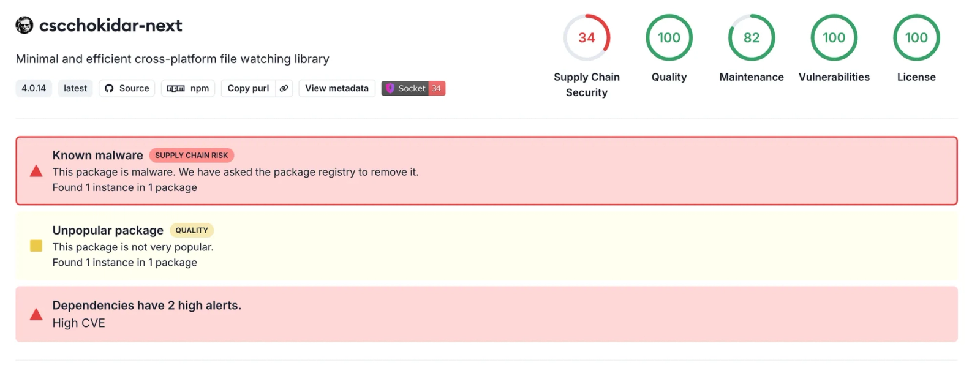Open the Vulnerabilities score circle
The width and height of the screenshot is (980, 368).
834,37
